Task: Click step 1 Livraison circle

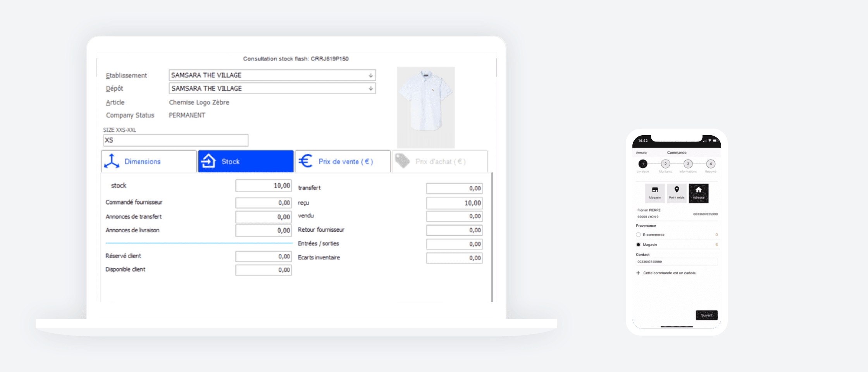Action: pos(643,164)
